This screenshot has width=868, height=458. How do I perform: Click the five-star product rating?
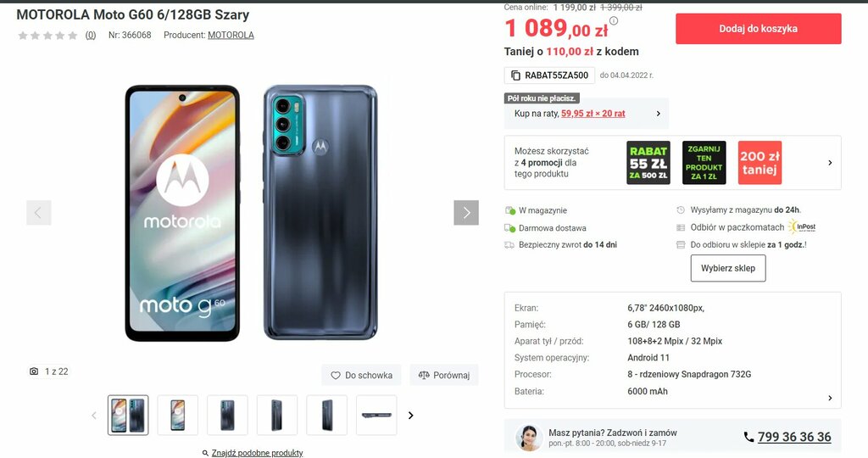tap(47, 36)
